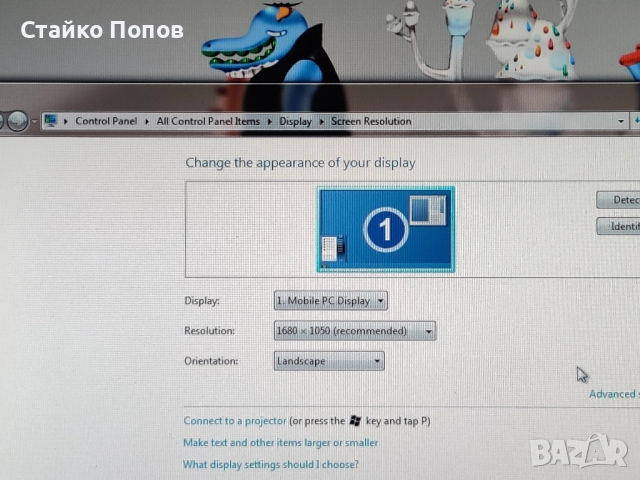Image resolution: width=640 pixels, height=480 pixels.
Task: Go to Control Panel breadcrumb
Action: pyautogui.click(x=106, y=121)
